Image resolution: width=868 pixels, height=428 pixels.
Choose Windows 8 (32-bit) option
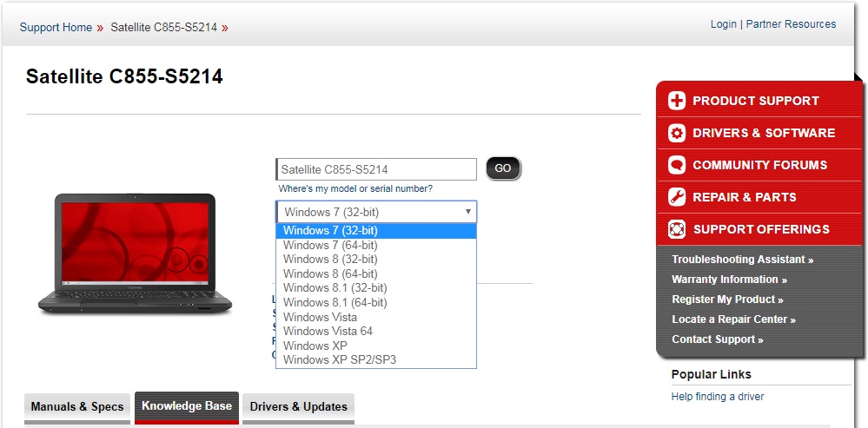(376, 260)
